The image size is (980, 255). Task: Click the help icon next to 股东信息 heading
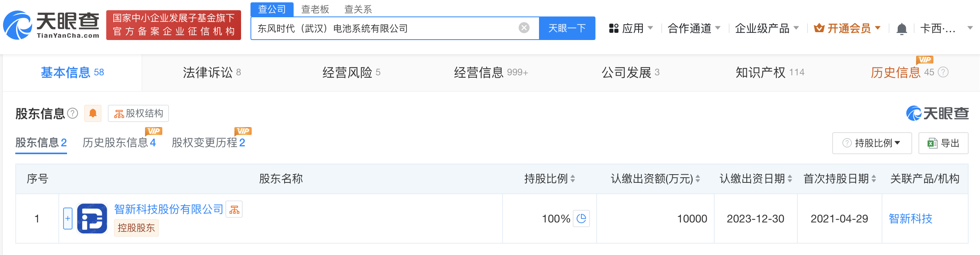73,113
